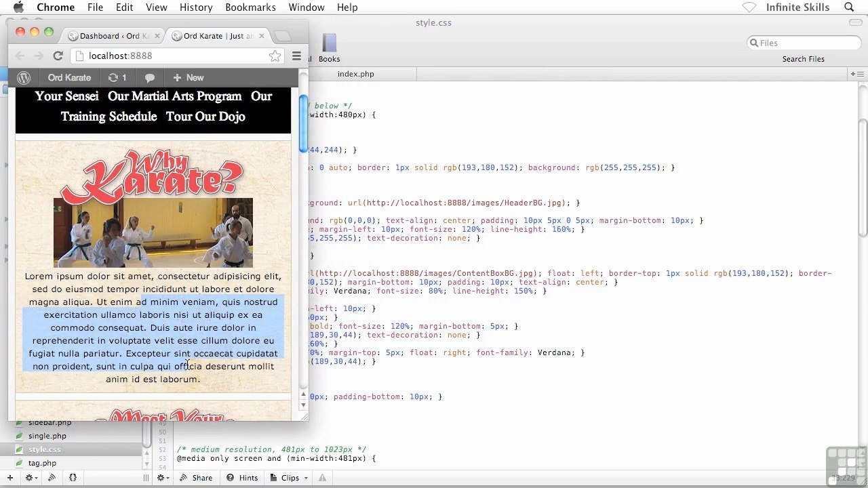Viewport: 868px width, 488px height.
Task: Open the Edit menu
Action: click(124, 7)
